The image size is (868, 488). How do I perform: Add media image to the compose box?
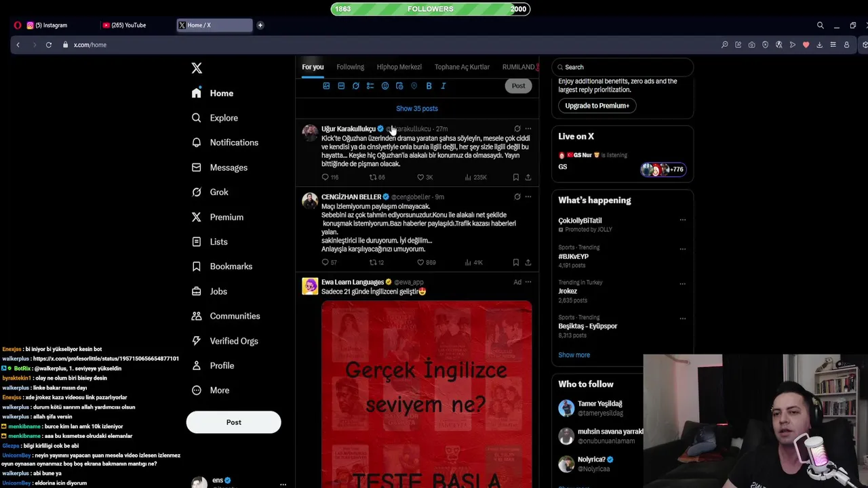tap(326, 86)
